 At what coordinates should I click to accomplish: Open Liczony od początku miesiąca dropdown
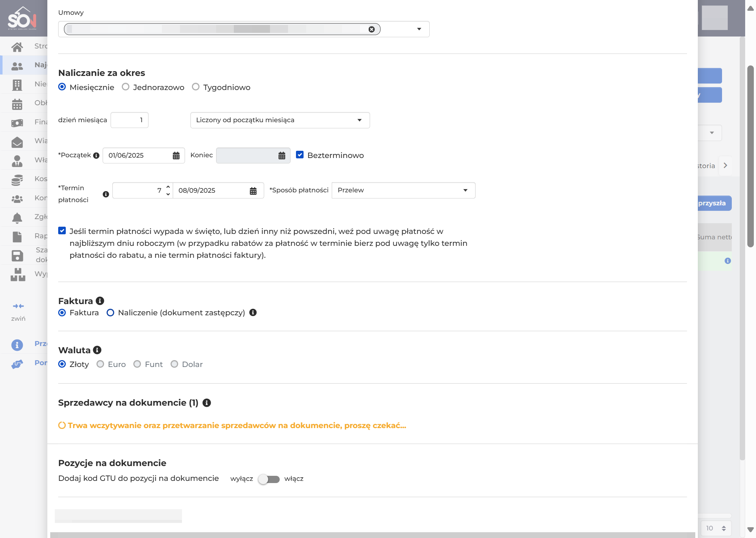tap(280, 120)
